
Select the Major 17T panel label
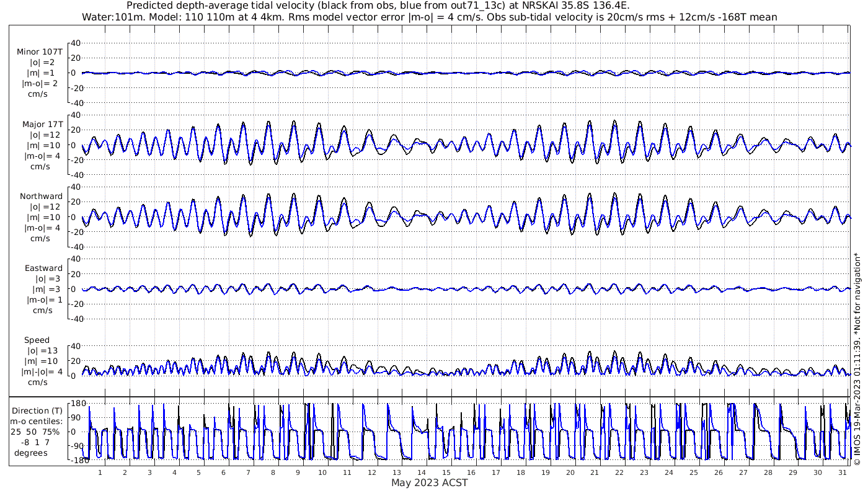[42, 124]
